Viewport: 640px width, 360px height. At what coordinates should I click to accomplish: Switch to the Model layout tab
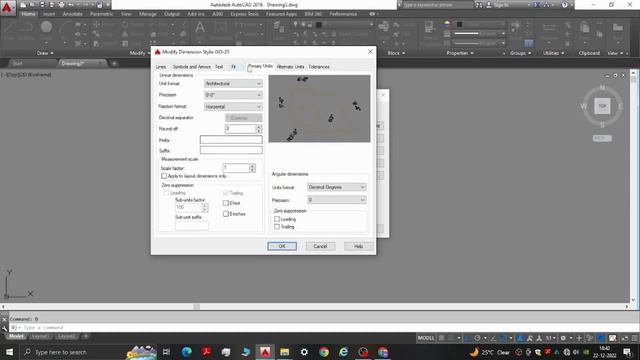click(16, 336)
